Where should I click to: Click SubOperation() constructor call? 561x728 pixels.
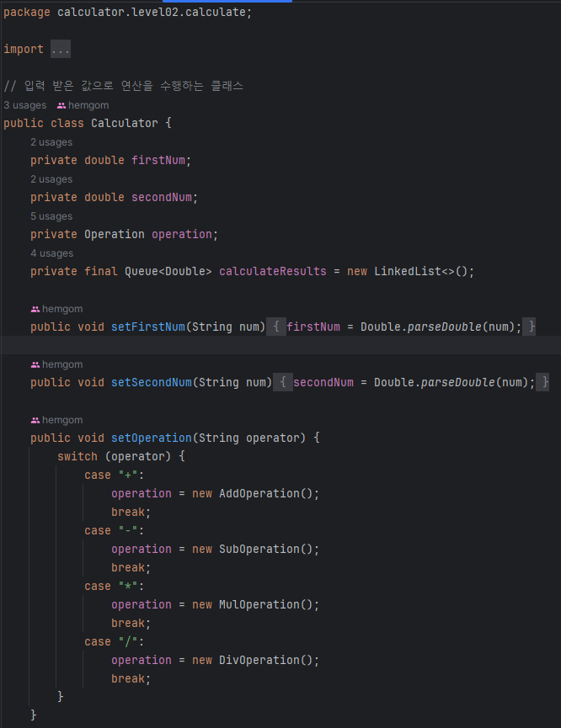pos(266,550)
